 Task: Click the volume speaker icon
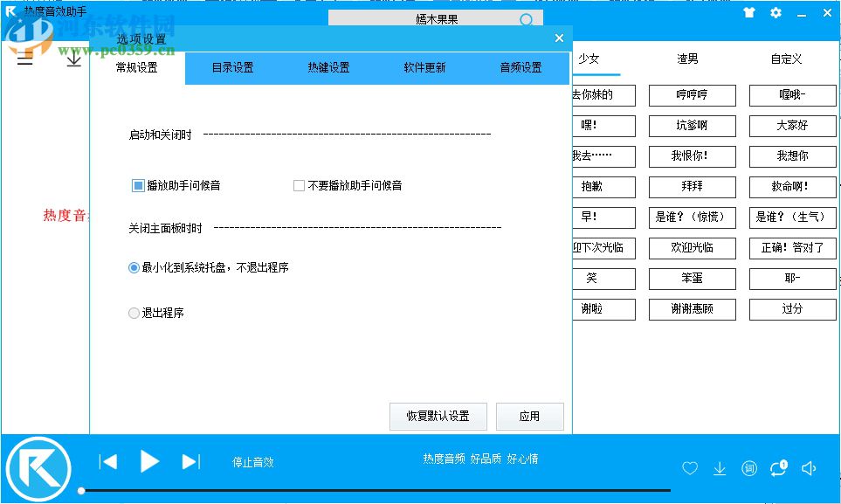click(809, 468)
